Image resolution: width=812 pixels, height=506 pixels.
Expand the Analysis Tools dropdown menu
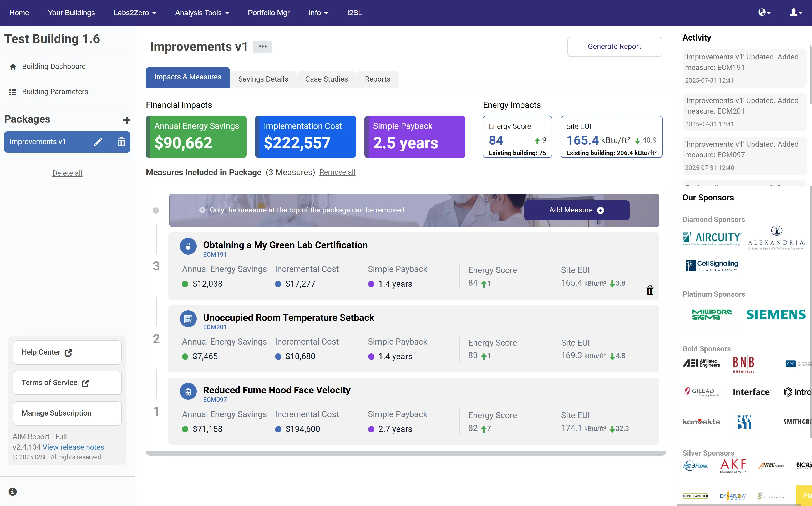[202, 13]
